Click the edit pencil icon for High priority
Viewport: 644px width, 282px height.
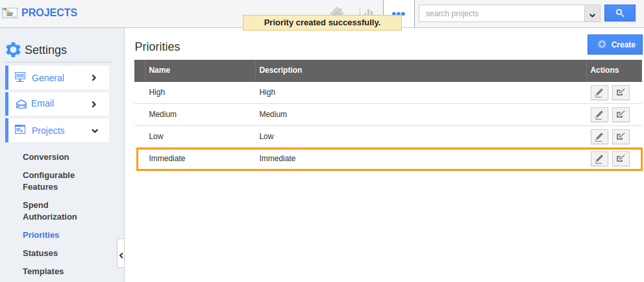pyautogui.click(x=599, y=93)
